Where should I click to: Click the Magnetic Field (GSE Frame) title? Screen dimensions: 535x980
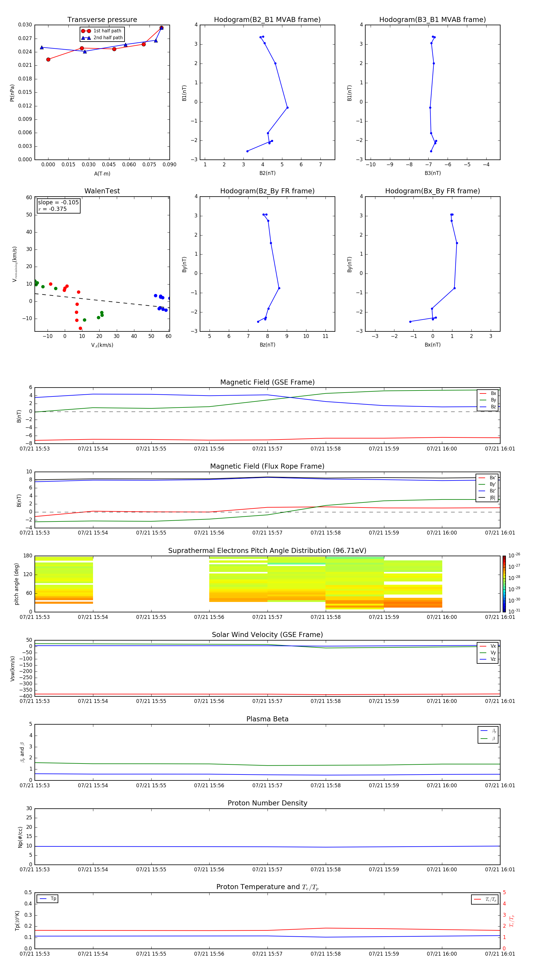(267, 382)
